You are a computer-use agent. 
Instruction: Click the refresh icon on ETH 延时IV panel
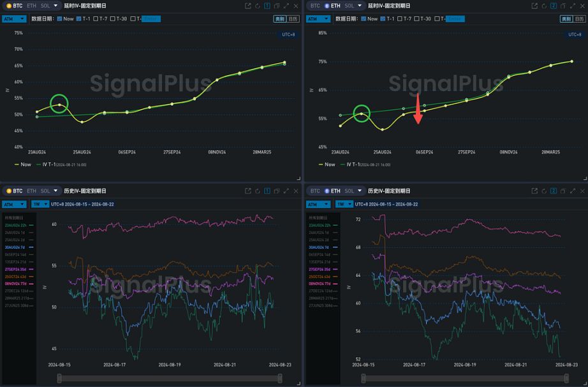tap(544, 5)
